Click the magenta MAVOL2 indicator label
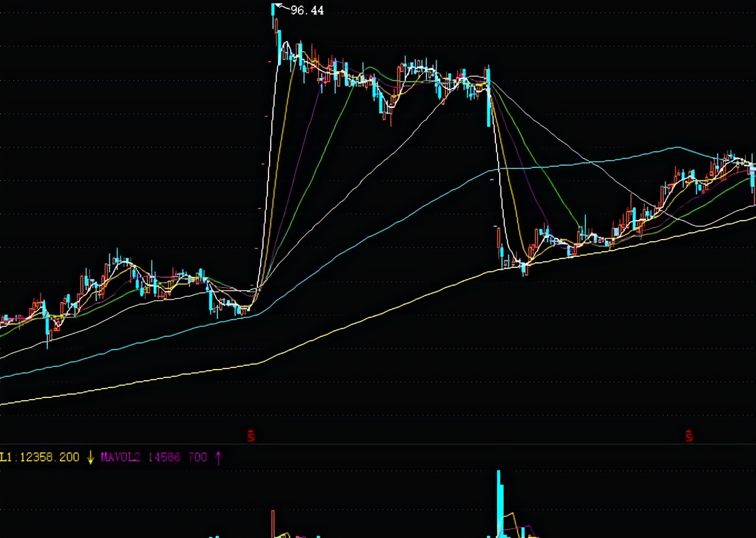The image size is (756, 538). (x=121, y=457)
